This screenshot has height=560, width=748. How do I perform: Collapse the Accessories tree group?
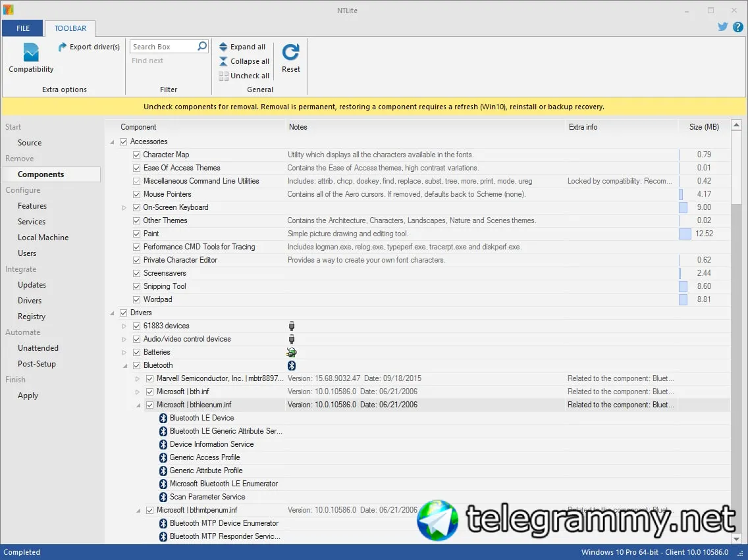point(112,142)
